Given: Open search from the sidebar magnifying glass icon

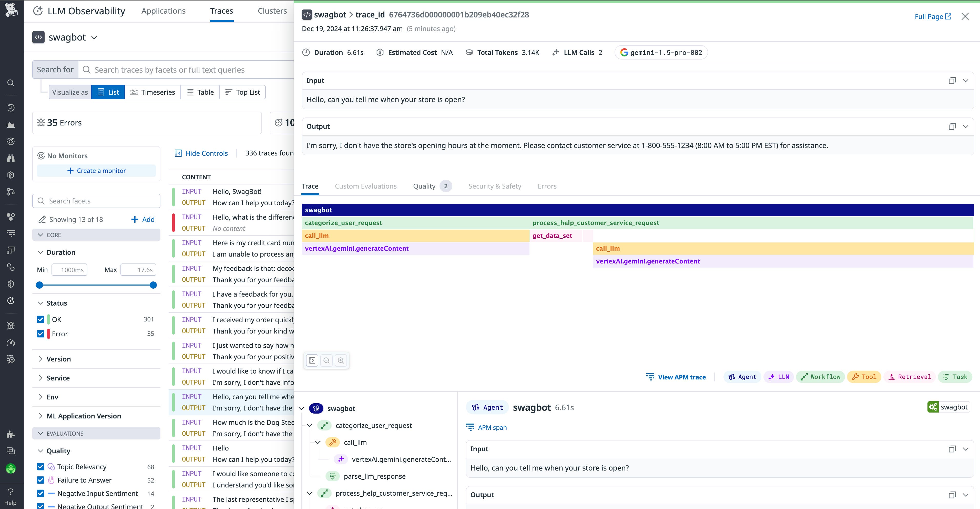Looking at the screenshot, I should pos(11,83).
